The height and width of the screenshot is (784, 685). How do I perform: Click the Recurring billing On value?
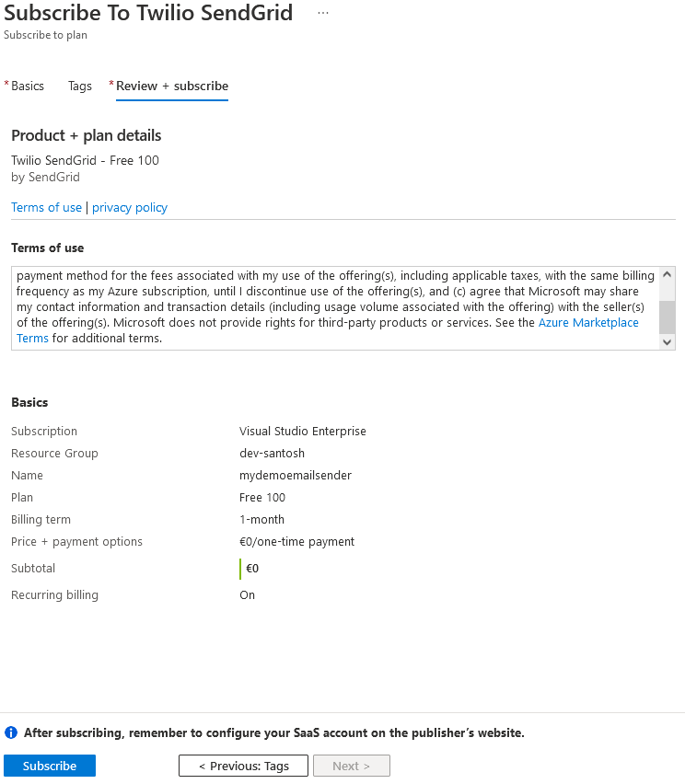247,594
